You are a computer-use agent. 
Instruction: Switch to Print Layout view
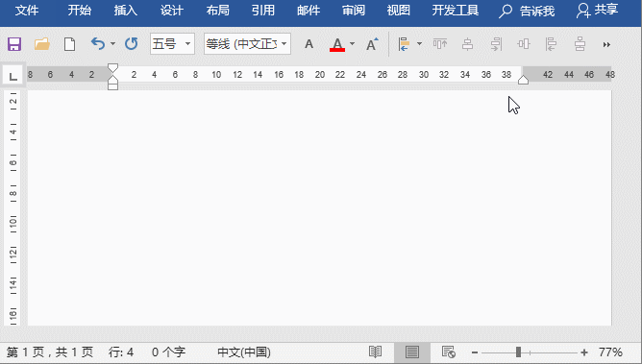click(412, 352)
